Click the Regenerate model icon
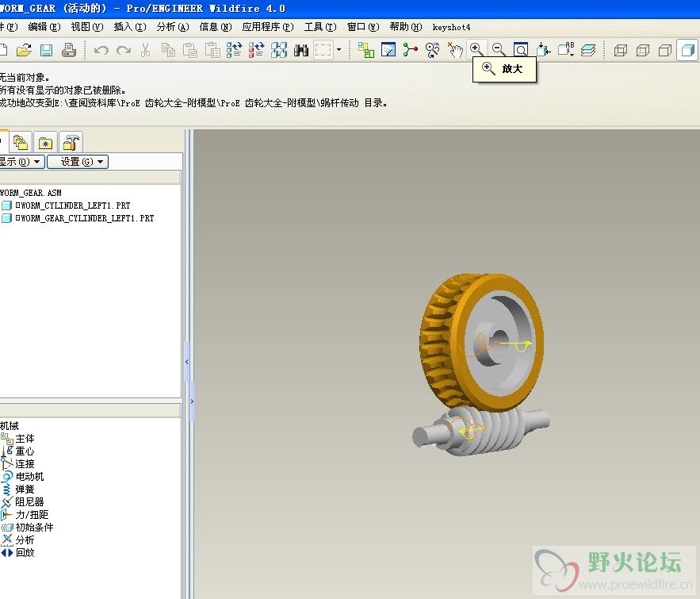 [x=235, y=50]
